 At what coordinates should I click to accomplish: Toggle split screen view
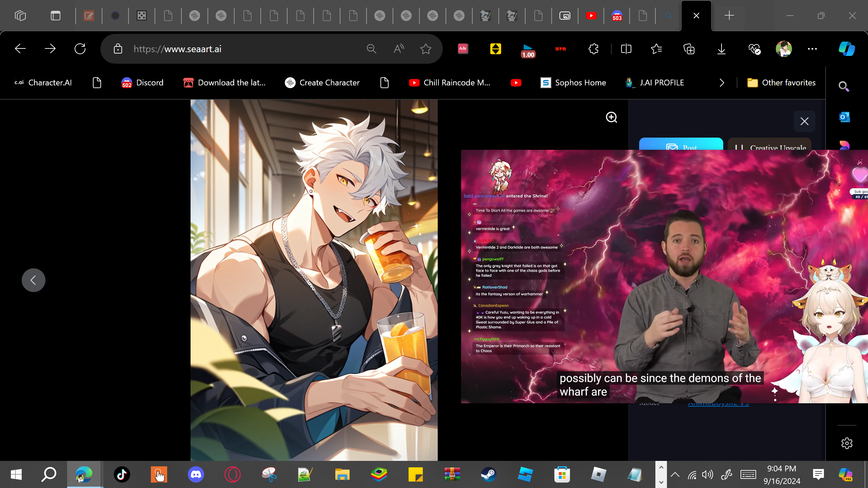626,49
